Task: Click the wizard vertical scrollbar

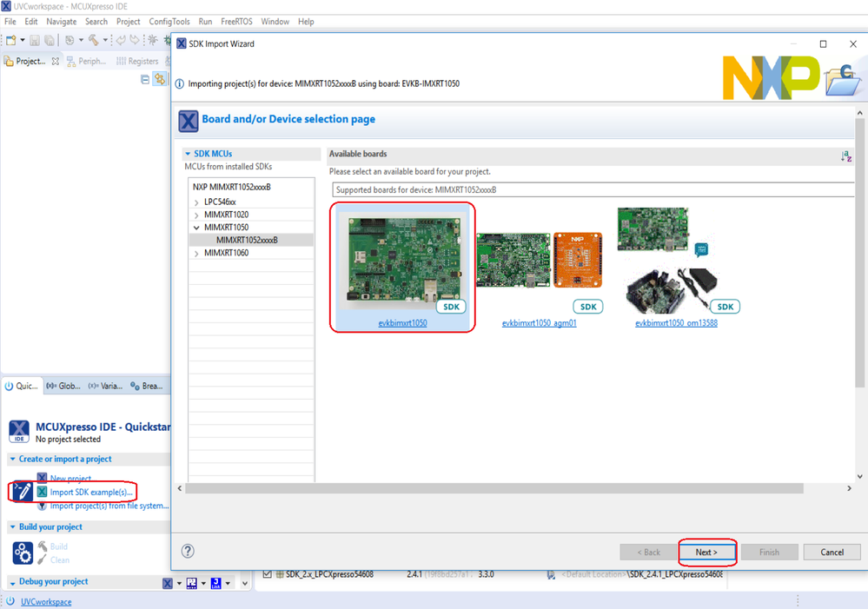Action: pos(859,252)
